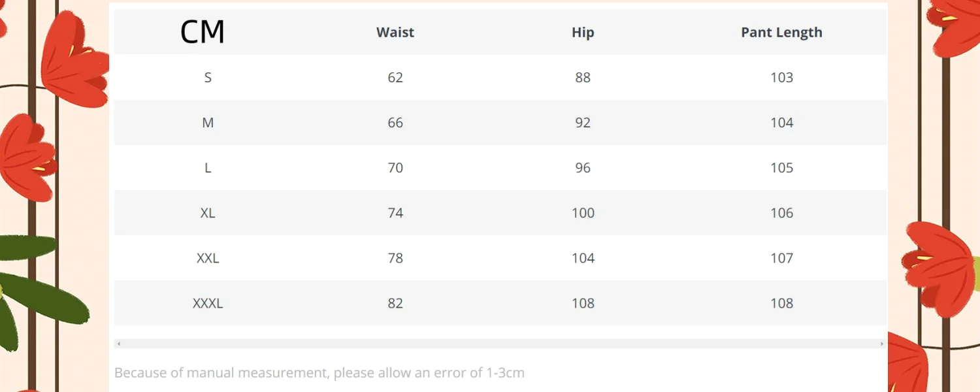The image size is (980, 392).
Task: Click pant length value 108 for XXXL
Action: click(x=781, y=303)
